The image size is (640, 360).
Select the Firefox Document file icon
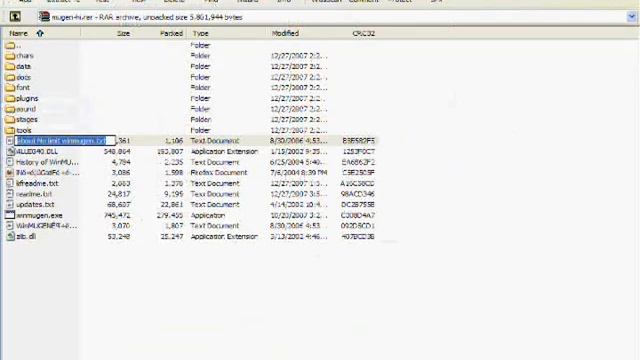click(x=10, y=173)
